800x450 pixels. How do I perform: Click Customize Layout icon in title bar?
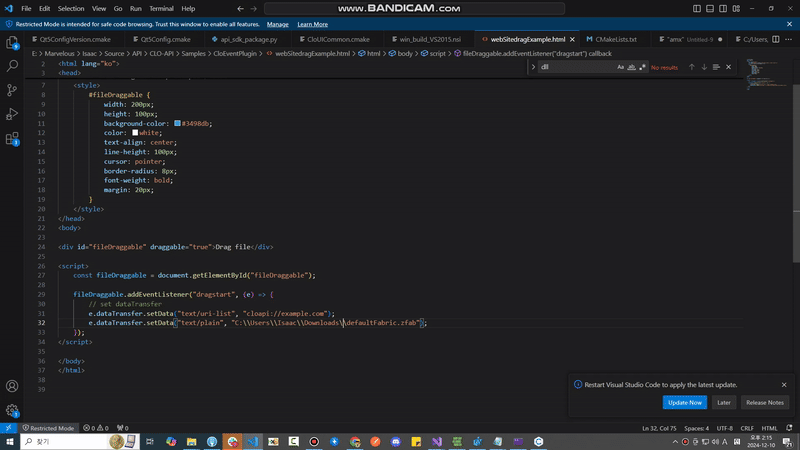pos(736,9)
